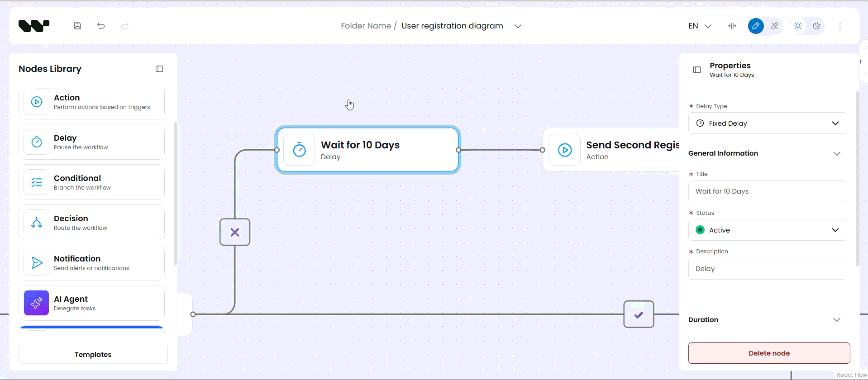Click the layout split icon in header
The image size is (868, 380).
732,26
